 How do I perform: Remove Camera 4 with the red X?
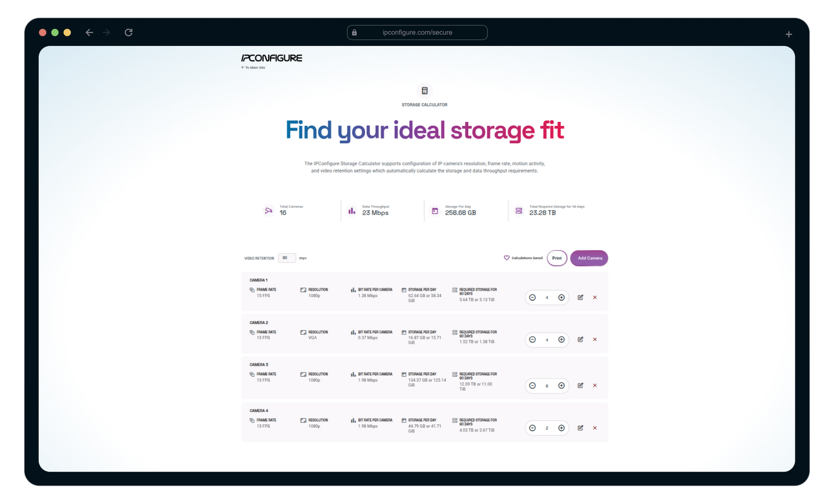(595, 428)
